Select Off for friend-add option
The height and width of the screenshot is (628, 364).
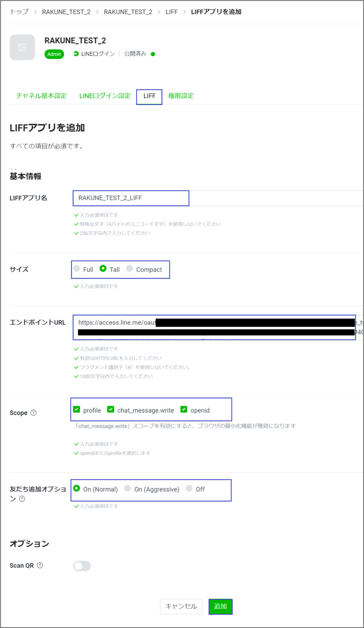(x=189, y=488)
